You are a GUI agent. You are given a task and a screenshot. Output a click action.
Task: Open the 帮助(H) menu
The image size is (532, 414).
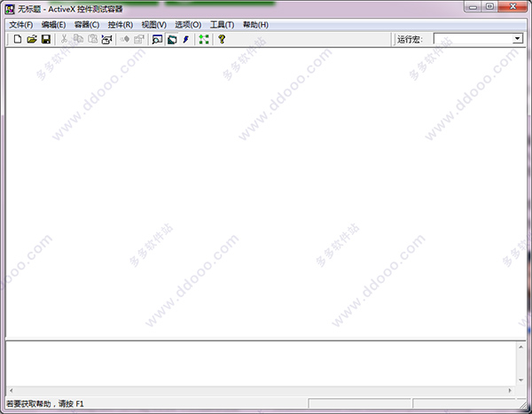click(255, 25)
